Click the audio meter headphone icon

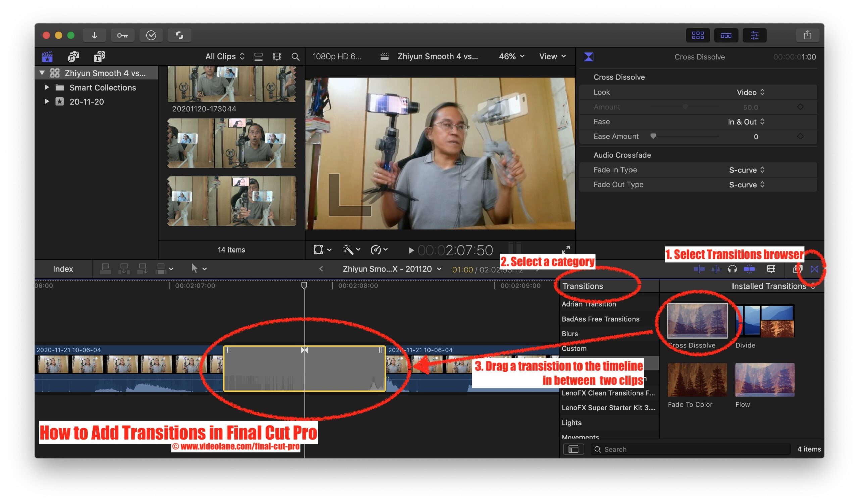pyautogui.click(x=732, y=269)
